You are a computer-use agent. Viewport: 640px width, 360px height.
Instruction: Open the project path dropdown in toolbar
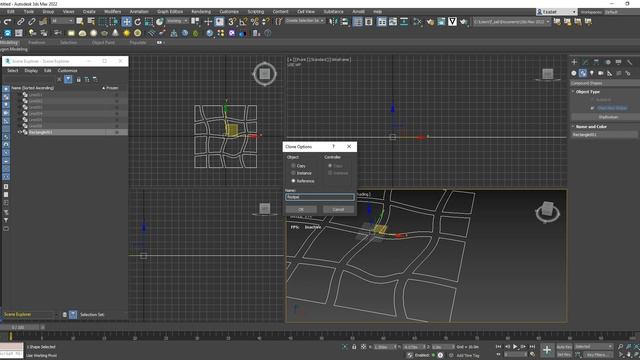click(x=512, y=22)
